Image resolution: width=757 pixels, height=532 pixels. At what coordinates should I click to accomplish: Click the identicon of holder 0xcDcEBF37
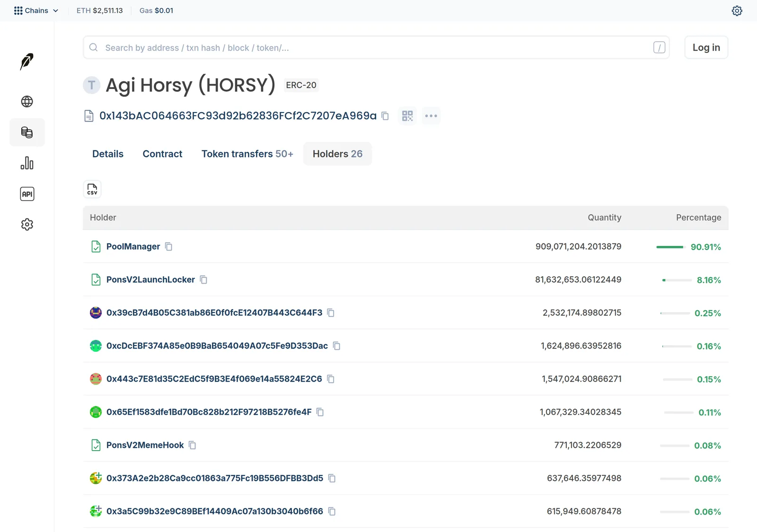coord(96,346)
